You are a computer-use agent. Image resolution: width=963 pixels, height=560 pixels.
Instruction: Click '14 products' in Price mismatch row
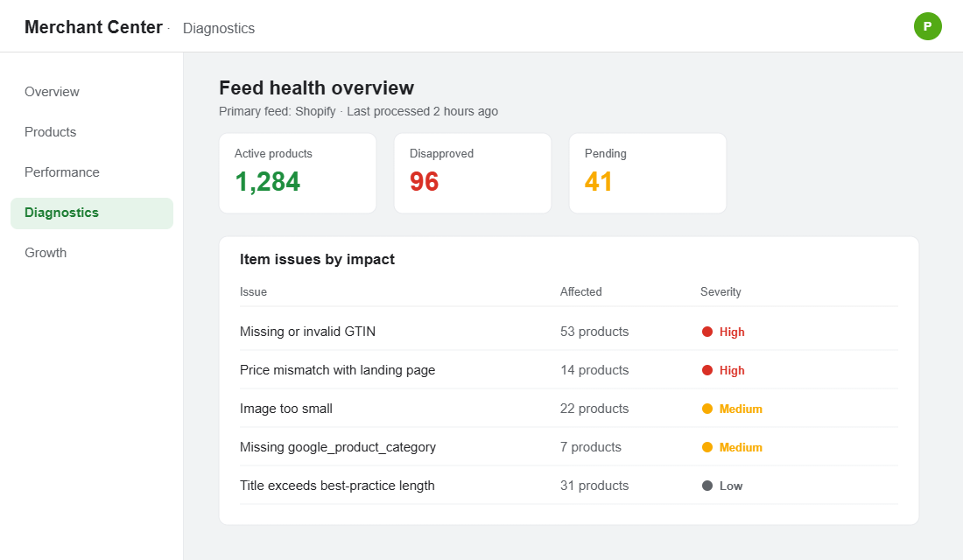[594, 370]
